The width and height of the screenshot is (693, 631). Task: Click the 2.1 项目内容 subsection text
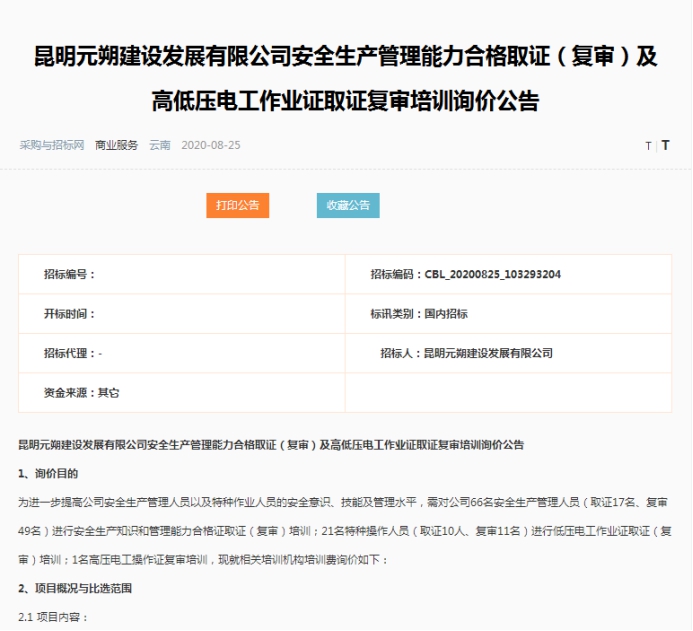[x=54, y=617]
